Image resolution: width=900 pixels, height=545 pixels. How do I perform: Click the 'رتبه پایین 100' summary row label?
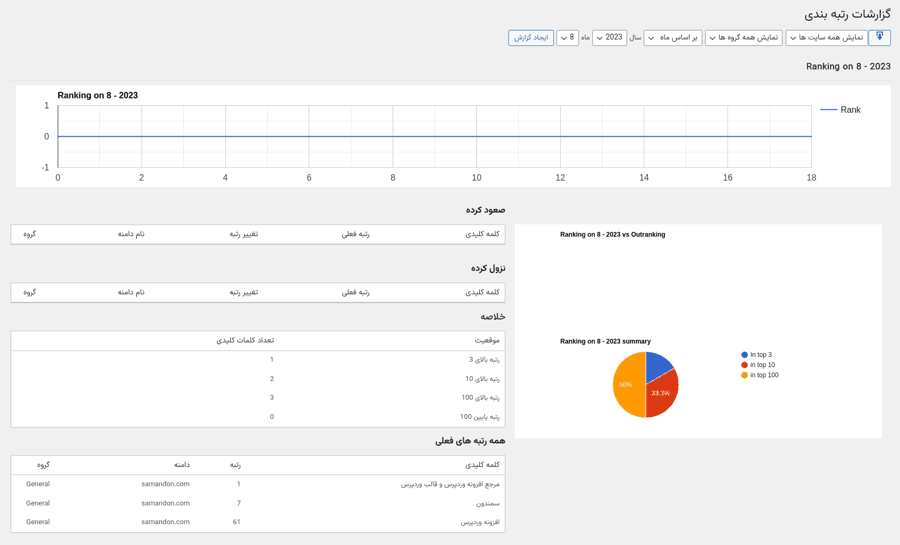tap(479, 417)
